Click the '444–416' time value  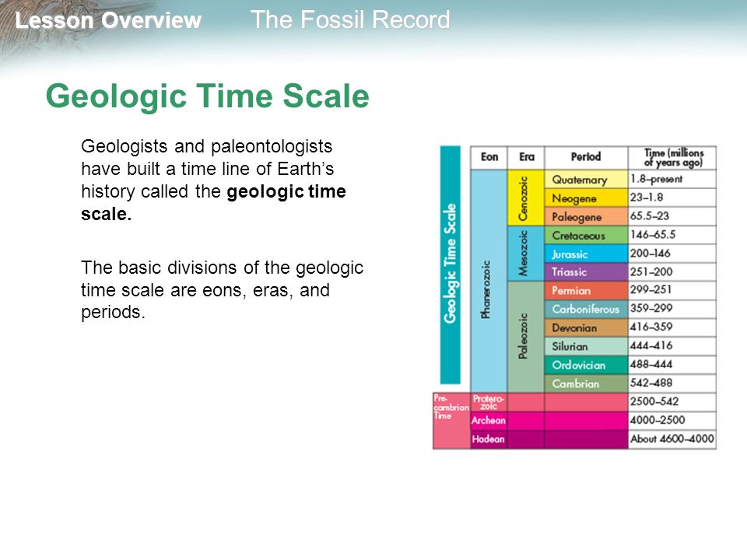point(651,345)
